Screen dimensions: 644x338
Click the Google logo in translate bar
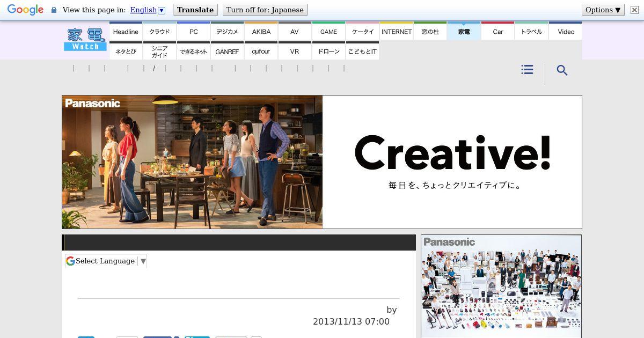25,10
